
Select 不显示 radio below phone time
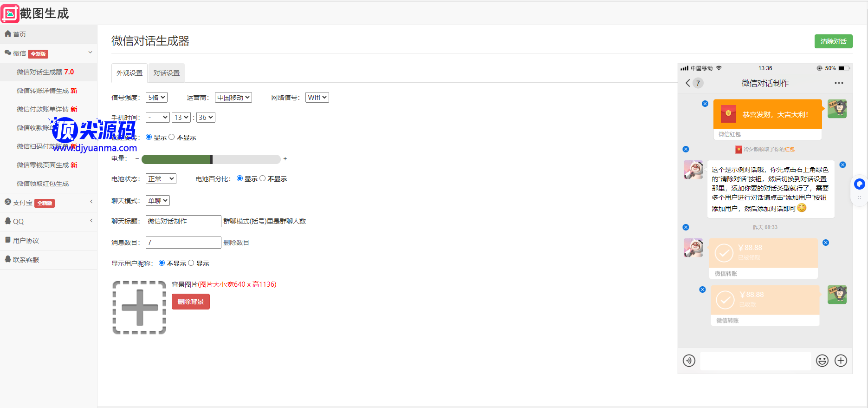click(x=172, y=137)
